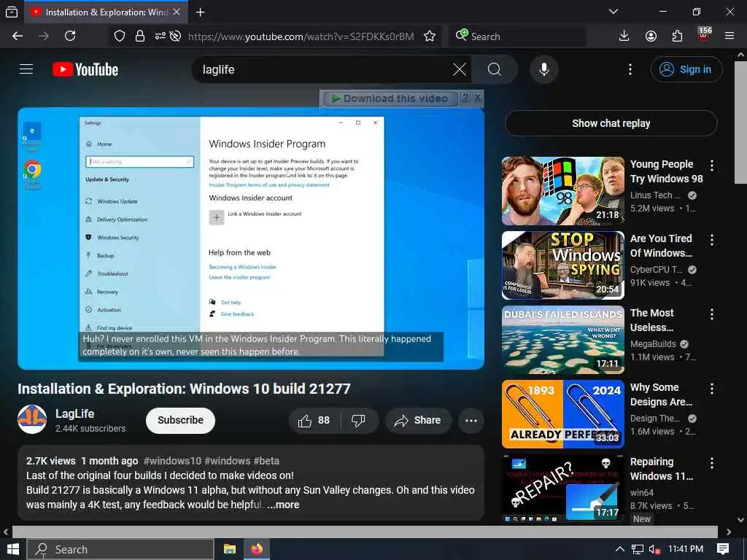Go to the YouTube home logo
Image resolution: width=747 pixels, height=560 pixels.
[85, 69]
